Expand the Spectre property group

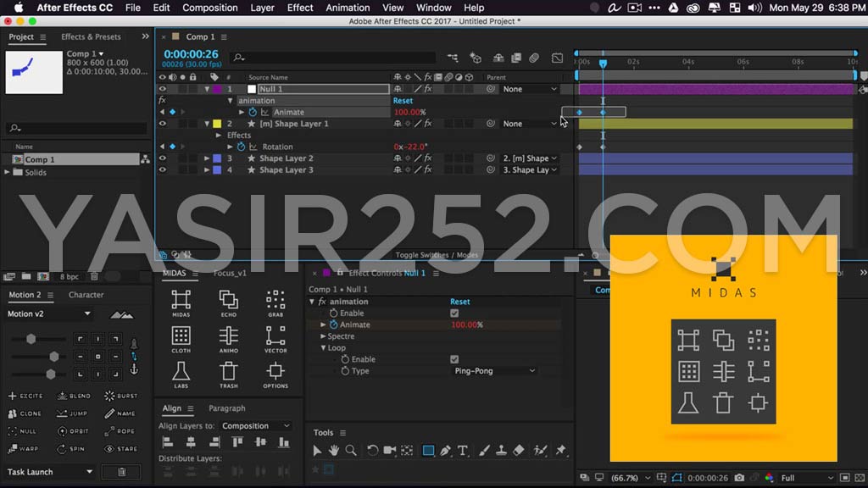pos(323,336)
